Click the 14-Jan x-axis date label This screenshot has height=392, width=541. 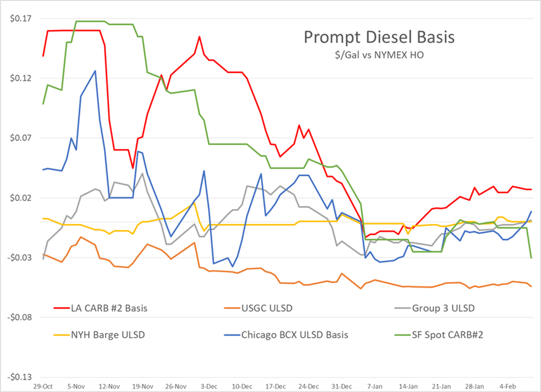click(408, 386)
